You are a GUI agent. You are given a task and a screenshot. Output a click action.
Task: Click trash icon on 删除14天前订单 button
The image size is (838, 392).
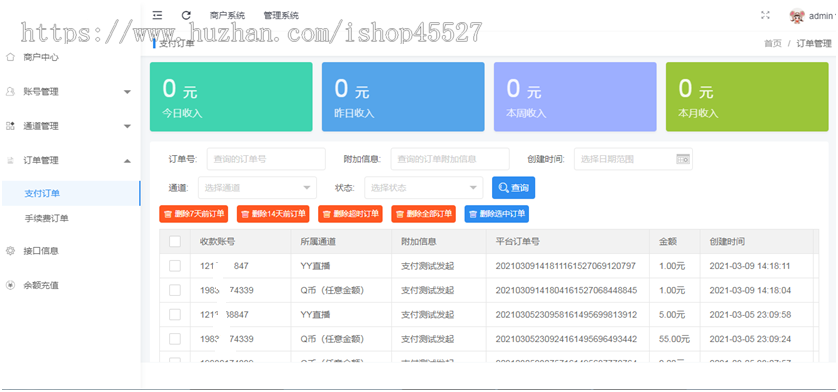point(245,214)
